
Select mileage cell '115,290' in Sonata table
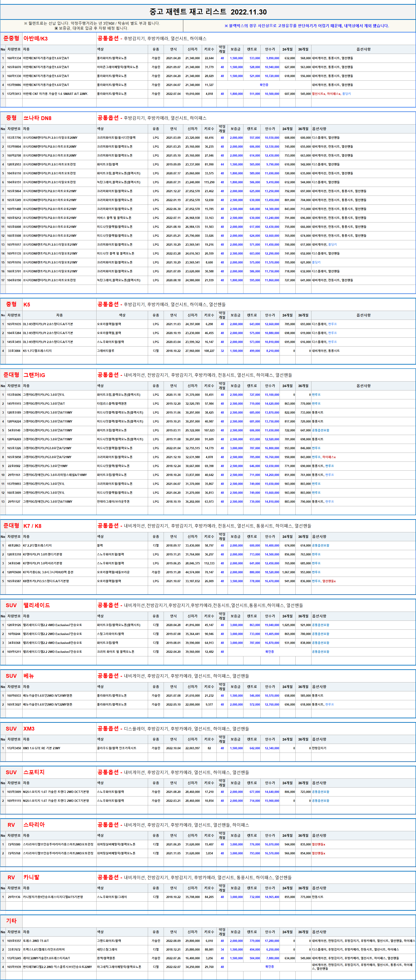coord(209,182)
